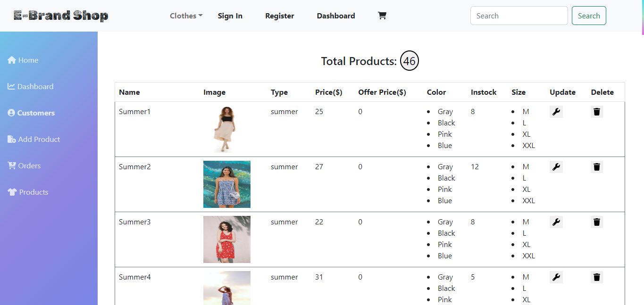Click the wrench update icon for Summer3
Image resolution: width=644 pixels, height=305 pixels.
tap(556, 222)
